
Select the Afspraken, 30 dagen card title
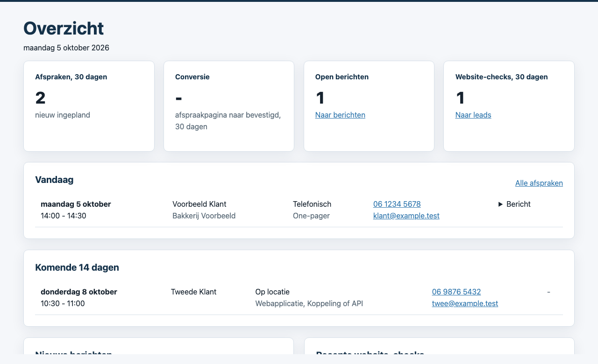[71, 77]
